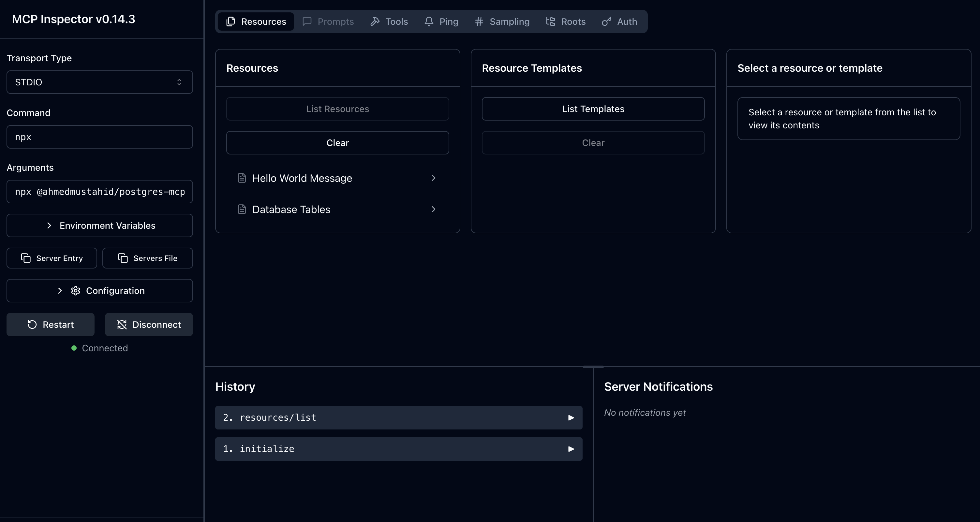Grab the History panel resize handle
Screen dimensions: 980x522
593,367
